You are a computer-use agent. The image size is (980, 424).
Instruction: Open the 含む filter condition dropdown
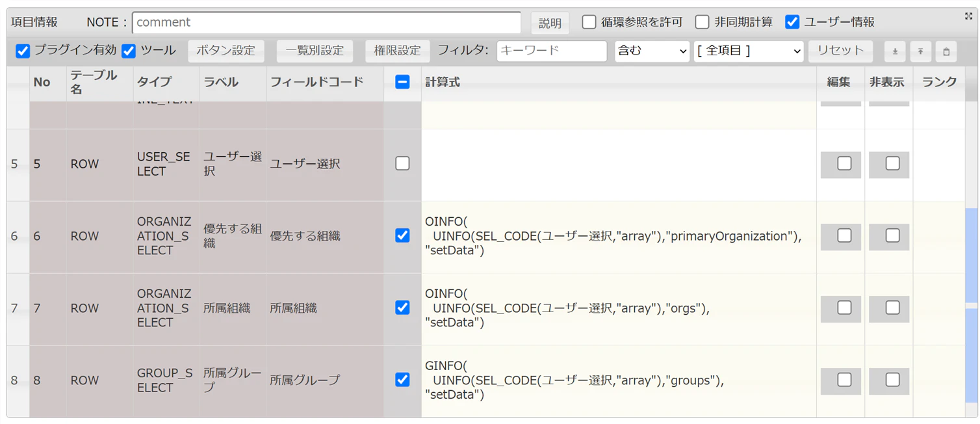pos(652,51)
